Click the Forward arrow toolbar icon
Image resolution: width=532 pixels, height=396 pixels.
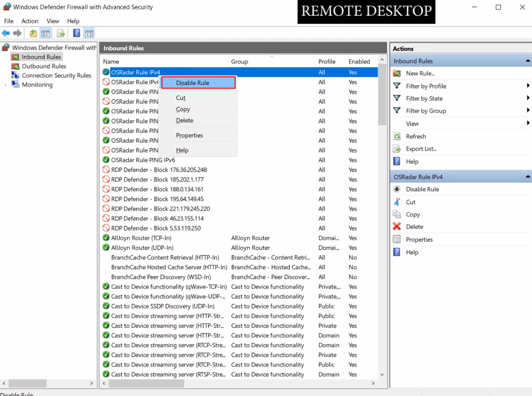click(x=17, y=33)
